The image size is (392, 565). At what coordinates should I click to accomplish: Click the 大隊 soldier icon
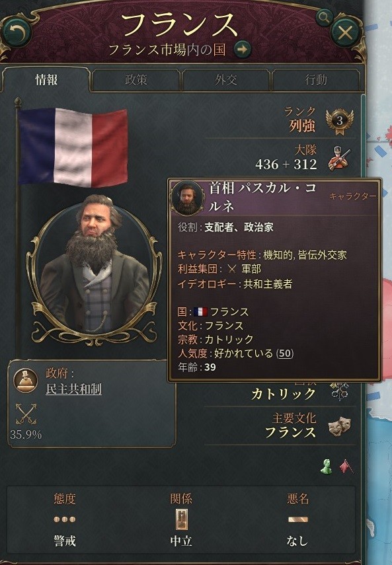coord(339,158)
